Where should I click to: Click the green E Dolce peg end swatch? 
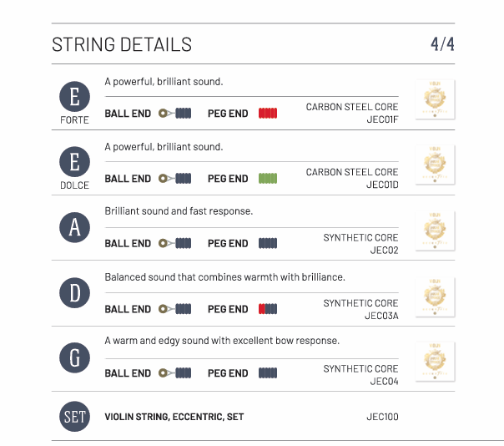pyautogui.click(x=268, y=178)
